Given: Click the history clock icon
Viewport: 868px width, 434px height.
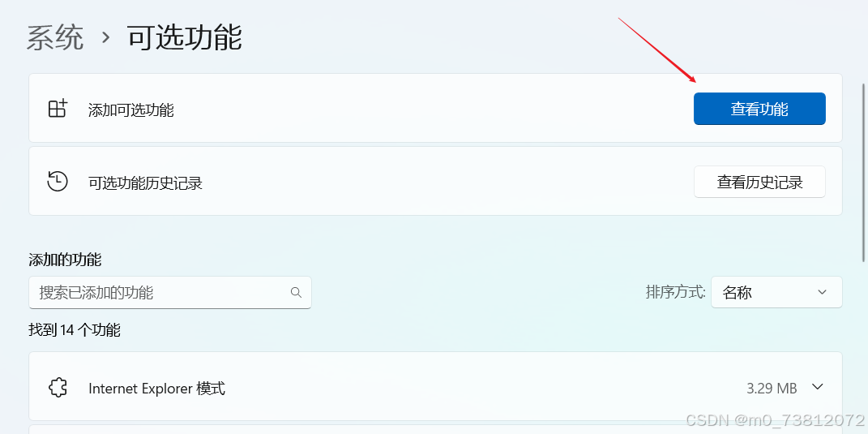Looking at the screenshot, I should 58,182.
